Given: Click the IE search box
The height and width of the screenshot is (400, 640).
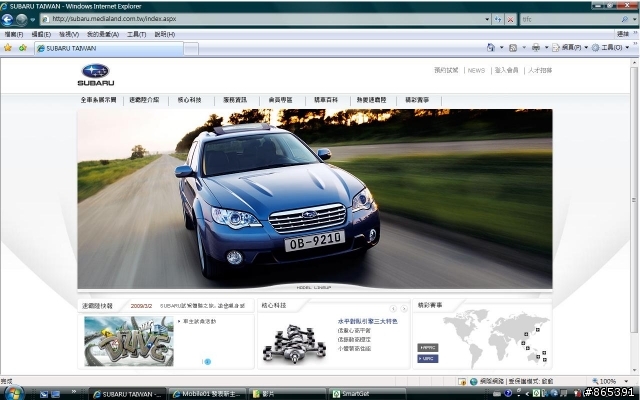Looking at the screenshot, I should [x=570, y=19].
